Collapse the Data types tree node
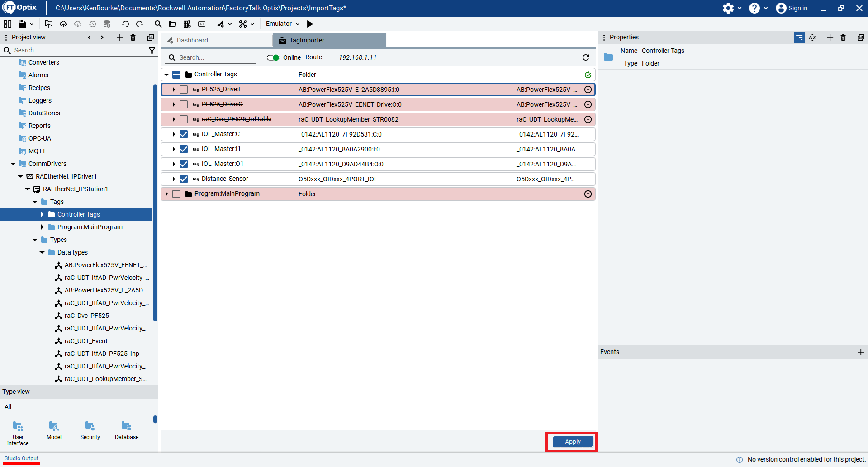Screen dimensions: 868x467 42,252
